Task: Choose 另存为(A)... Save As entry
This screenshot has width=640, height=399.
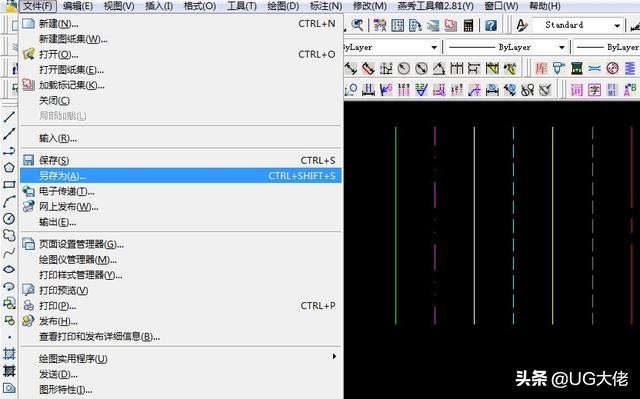Action: [180, 176]
